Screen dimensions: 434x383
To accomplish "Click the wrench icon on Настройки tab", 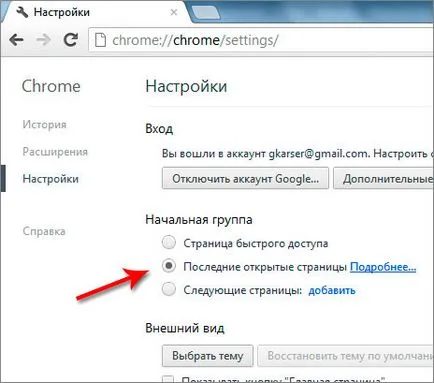I will (22, 12).
